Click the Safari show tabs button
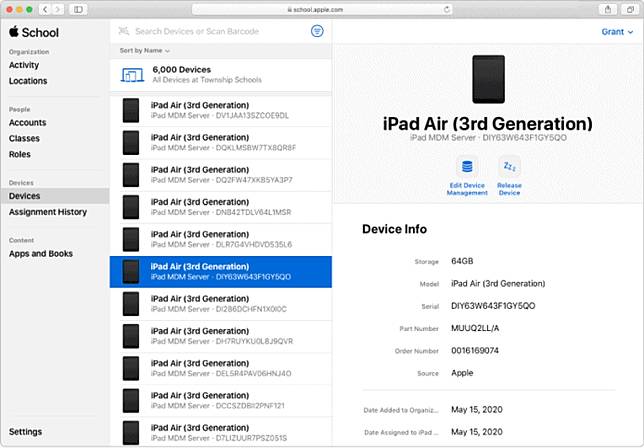The height and width of the screenshot is (448, 644). pyautogui.click(x=630, y=9)
